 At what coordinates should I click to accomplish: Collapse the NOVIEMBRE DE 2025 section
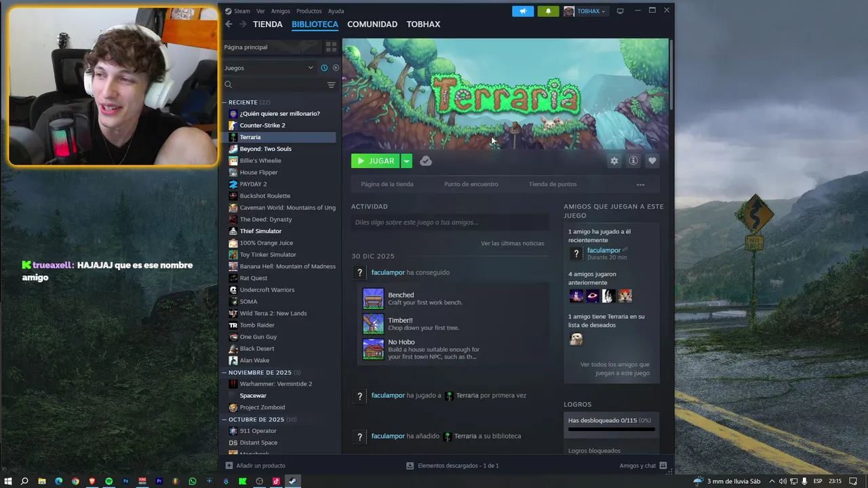tap(224, 373)
